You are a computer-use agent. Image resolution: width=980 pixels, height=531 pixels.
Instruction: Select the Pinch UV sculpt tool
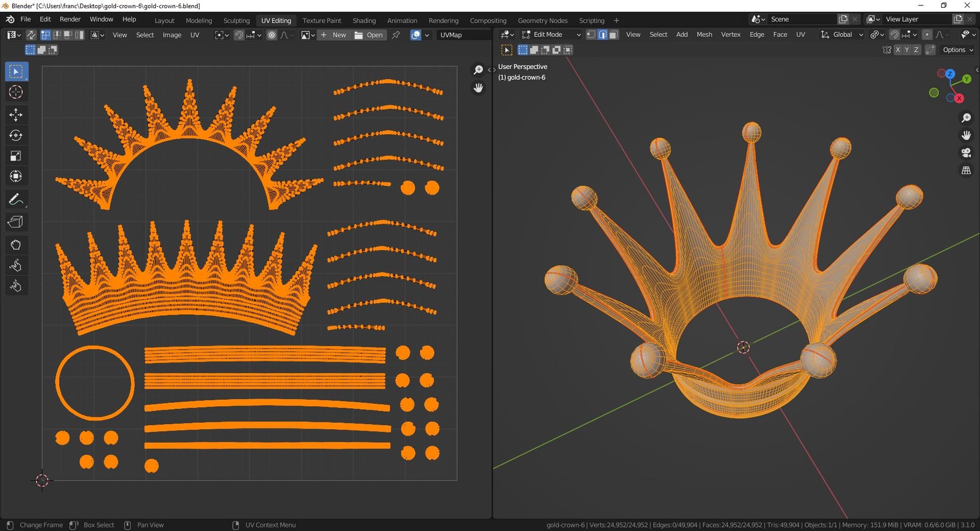click(x=16, y=286)
